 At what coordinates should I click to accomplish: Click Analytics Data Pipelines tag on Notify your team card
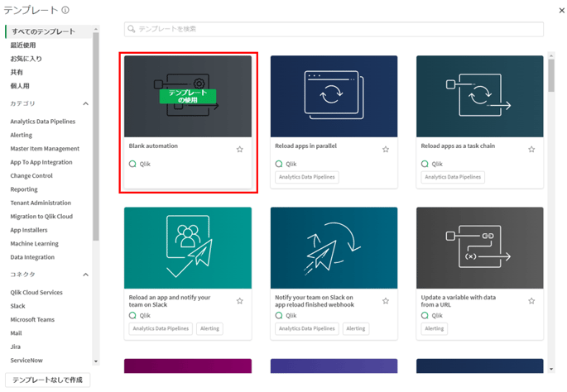(x=306, y=328)
